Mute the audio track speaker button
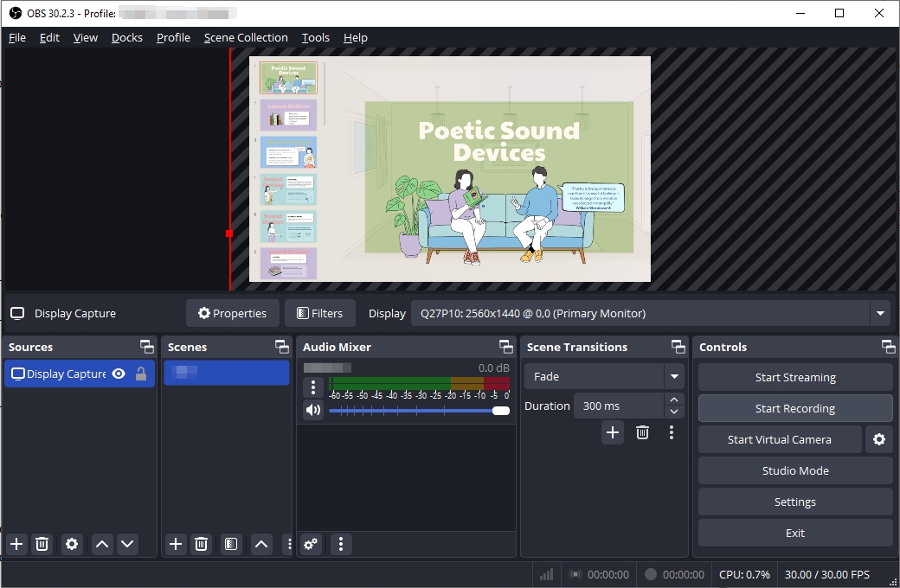Screen dimensions: 900x588 point(312,410)
